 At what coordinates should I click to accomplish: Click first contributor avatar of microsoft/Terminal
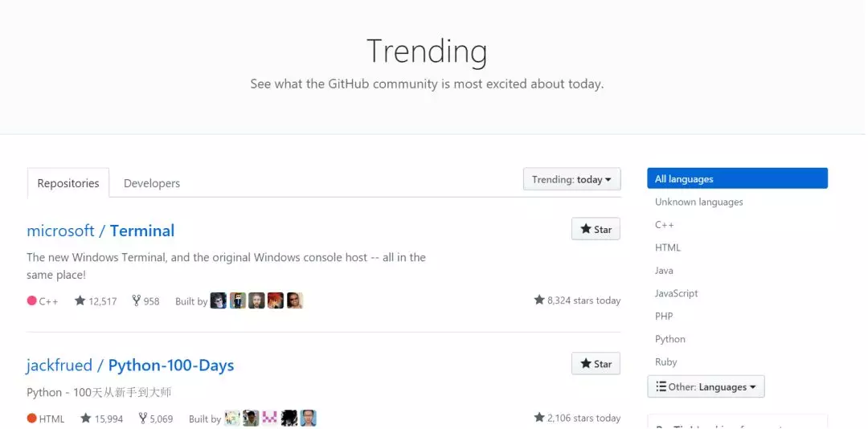(x=219, y=300)
